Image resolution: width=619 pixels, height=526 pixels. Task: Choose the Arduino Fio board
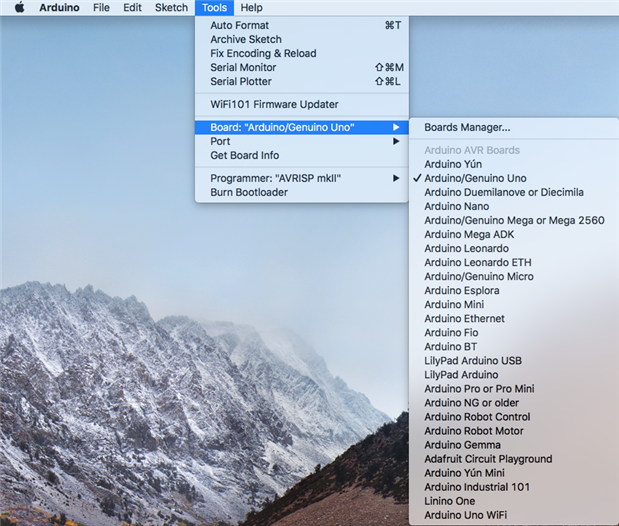pos(514,333)
